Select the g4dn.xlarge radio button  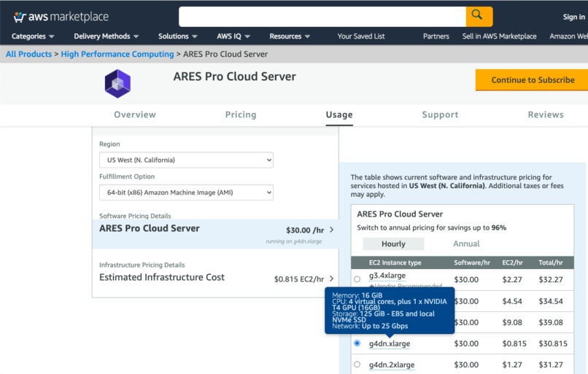pos(357,343)
